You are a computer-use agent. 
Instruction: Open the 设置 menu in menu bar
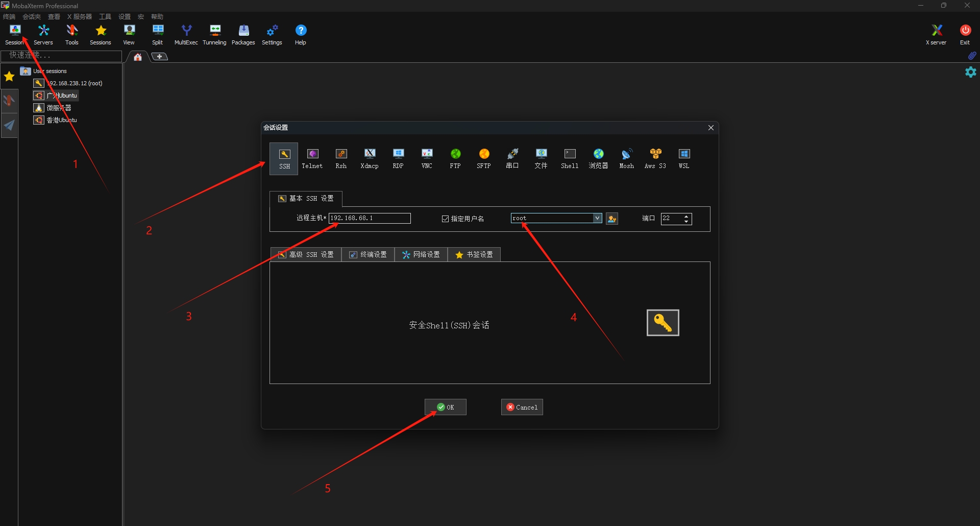pyautogui.click(x=125, y=17)
